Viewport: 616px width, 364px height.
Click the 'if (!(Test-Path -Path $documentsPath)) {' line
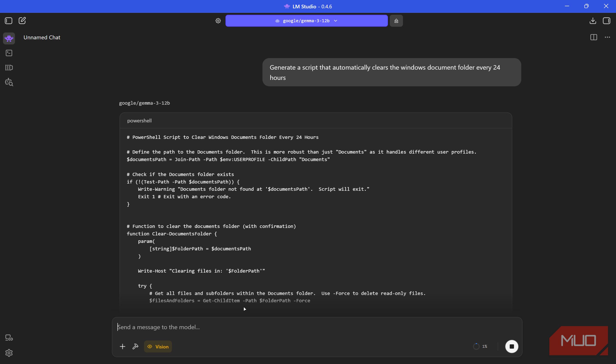click(x=183, y=182)
